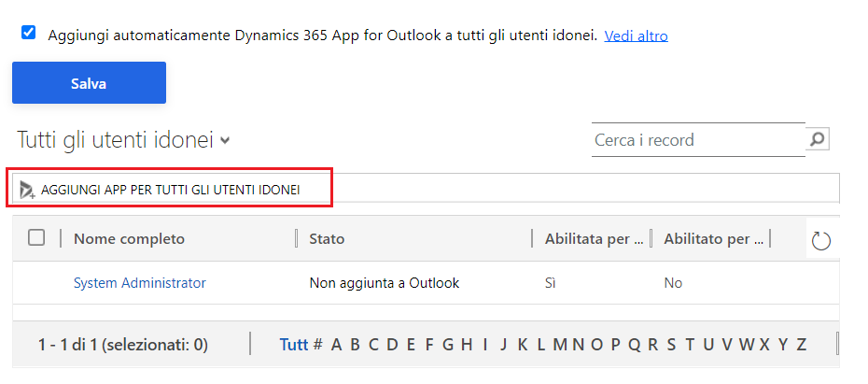Screen dimensions: 868x384
Task: Tick the select-all checkbox in the grid header
Action: coord(36,238)
